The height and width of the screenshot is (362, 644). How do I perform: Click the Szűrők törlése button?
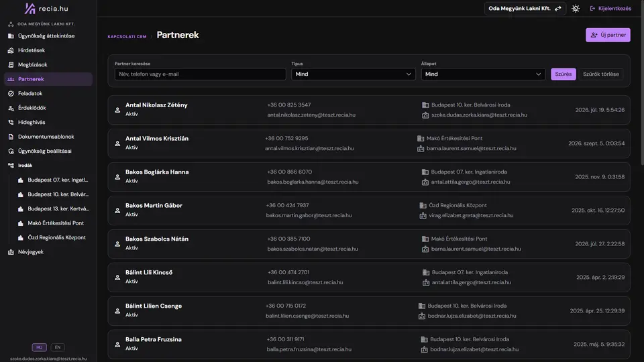click(601, 74)
